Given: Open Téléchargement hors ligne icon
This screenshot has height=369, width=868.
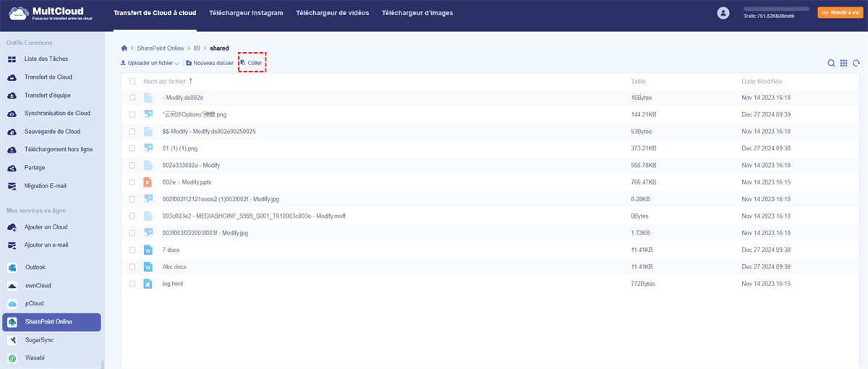Looking at the screenshot, I should pyautogui.click(x=12, y=150).
